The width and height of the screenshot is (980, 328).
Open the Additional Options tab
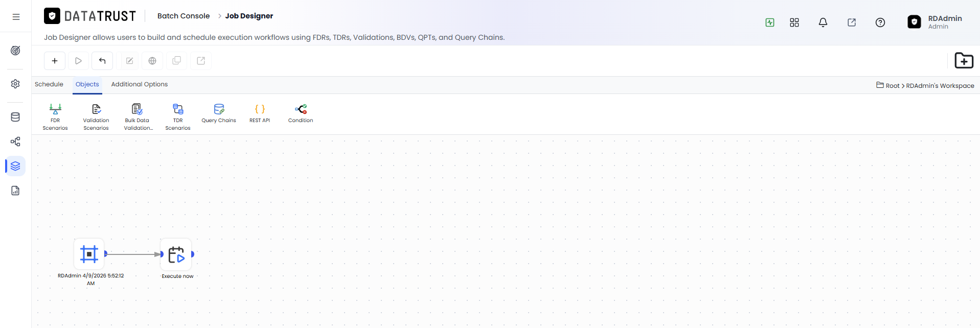coord(140,84)
